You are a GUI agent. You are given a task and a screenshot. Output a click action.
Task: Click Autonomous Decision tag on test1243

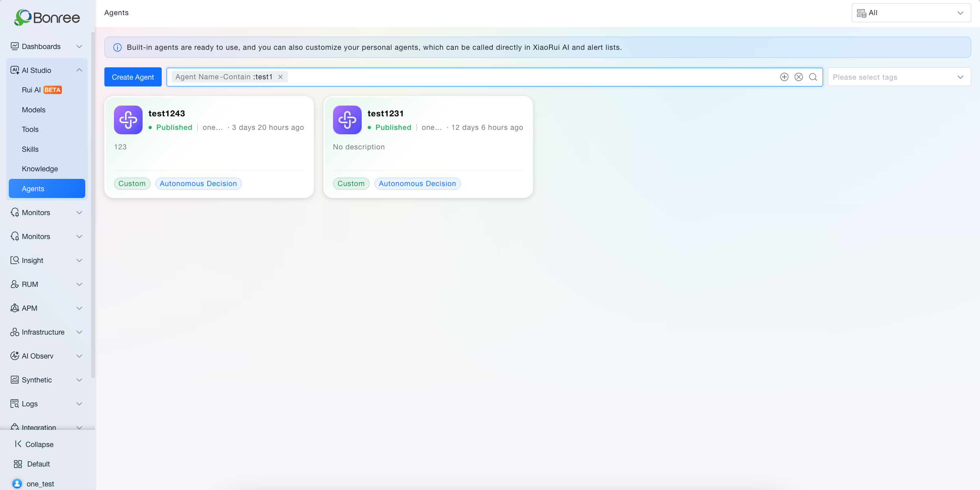point(198,184)
